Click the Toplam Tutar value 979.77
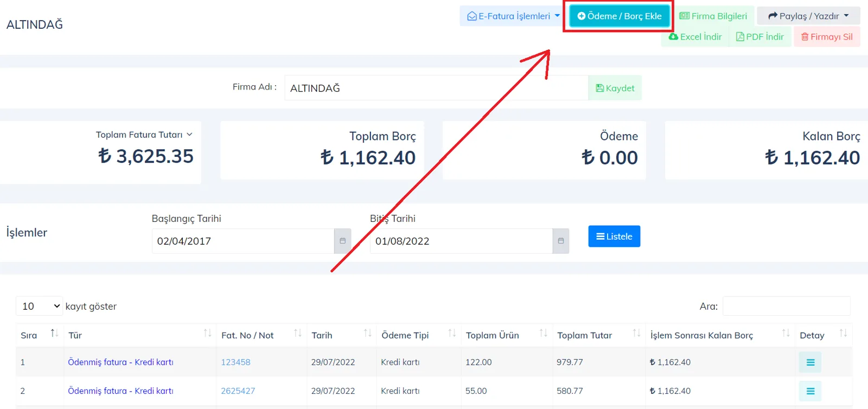Viewport: 868px width, 409px height. (x=570, y=362)
